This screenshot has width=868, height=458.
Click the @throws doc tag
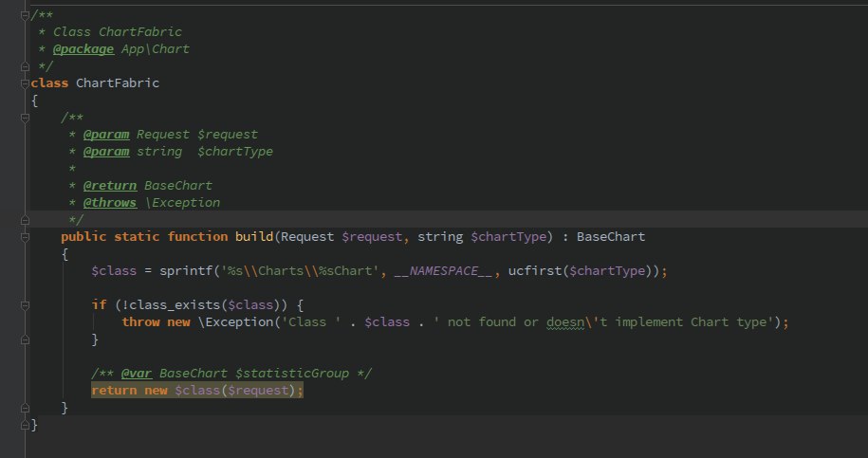tap(110, 203)
